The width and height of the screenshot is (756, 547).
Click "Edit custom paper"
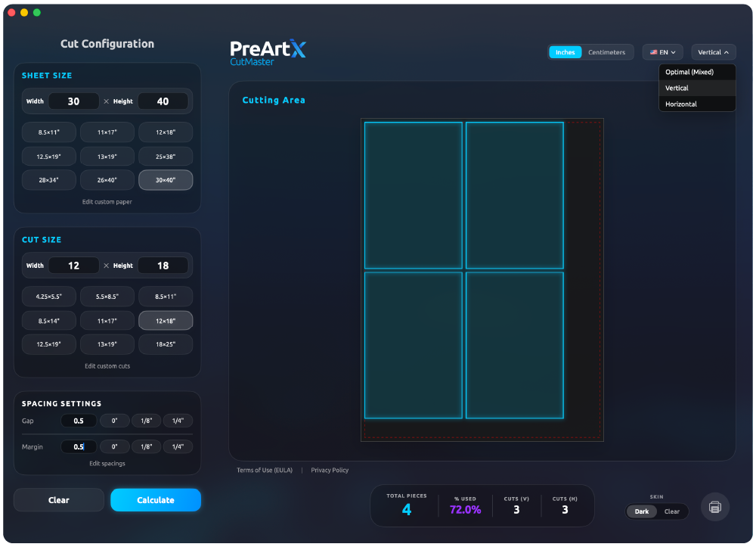[107, 201]
